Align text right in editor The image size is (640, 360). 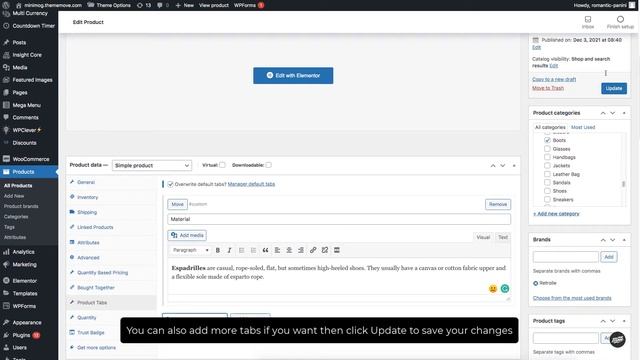[x=301, y=250]
